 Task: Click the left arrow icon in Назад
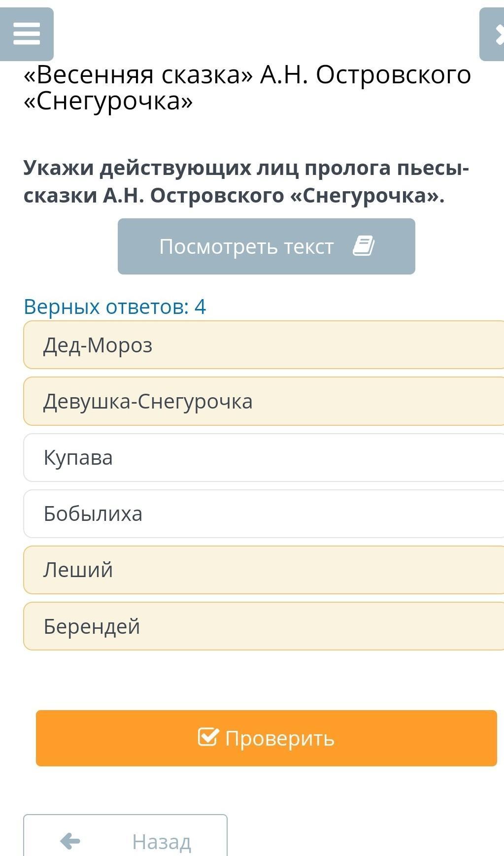[x=70, y=841]
